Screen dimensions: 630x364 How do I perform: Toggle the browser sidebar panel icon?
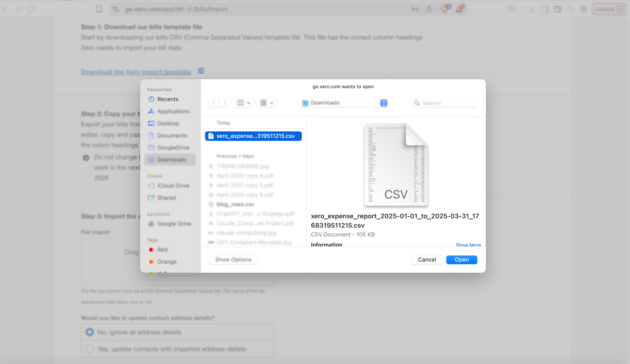[x=545, y=9]
